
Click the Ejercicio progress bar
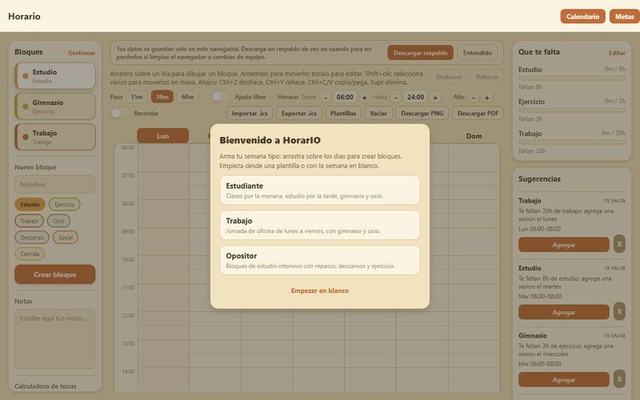click(572, 110)
